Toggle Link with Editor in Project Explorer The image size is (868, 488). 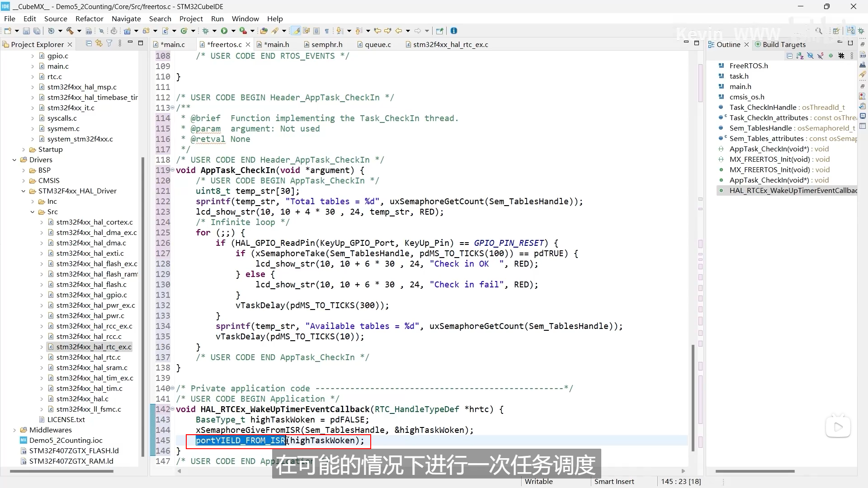[99, 43]
